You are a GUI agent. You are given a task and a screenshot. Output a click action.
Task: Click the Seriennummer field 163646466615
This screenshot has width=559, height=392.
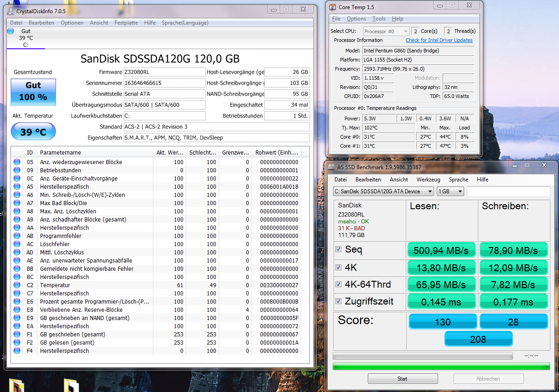pyautogui.click(x=164, y=83)
